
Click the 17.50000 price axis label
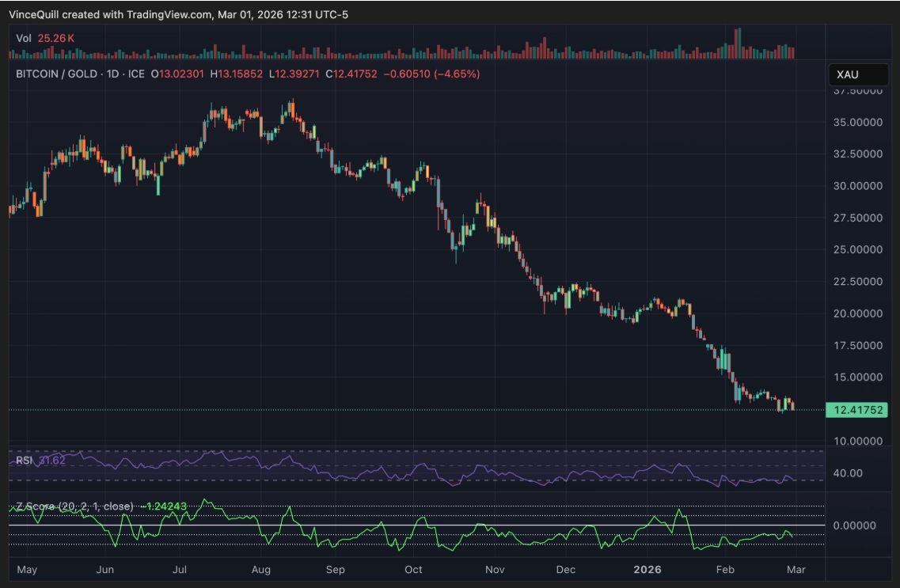857,345
